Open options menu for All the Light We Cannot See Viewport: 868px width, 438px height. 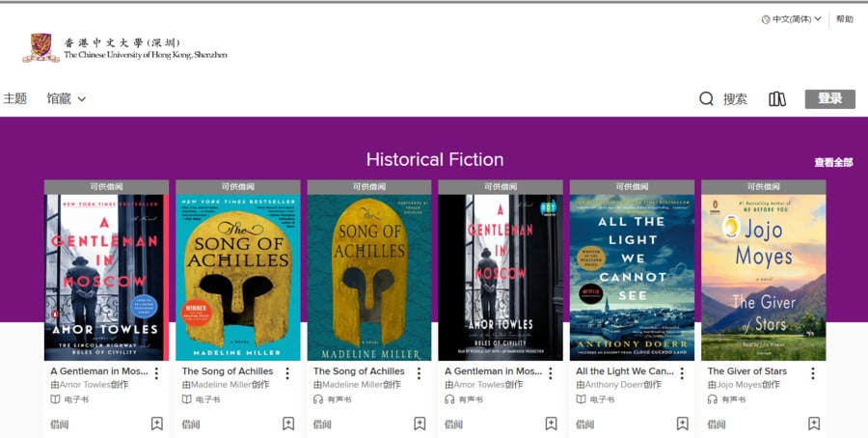pos(682,373)
